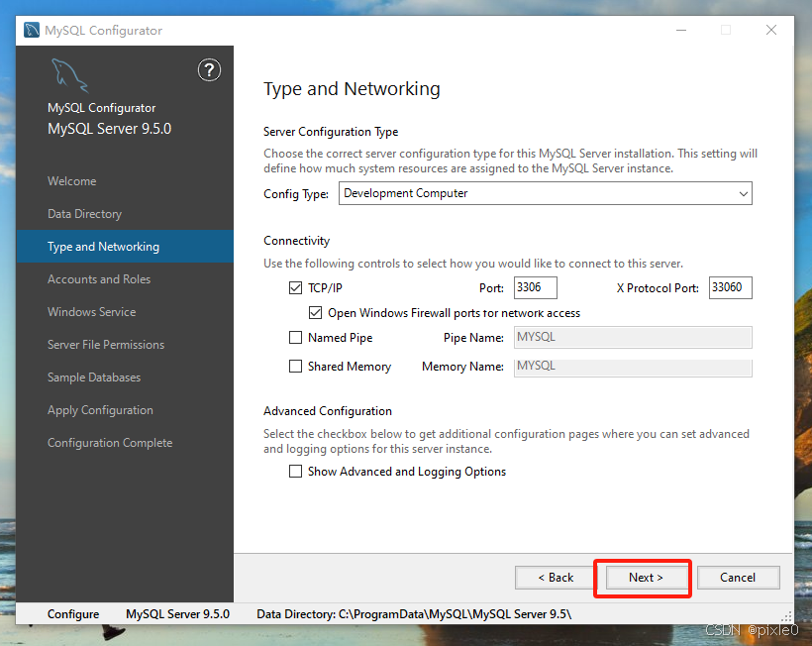Screen dimensions: 812x646
Task: Select Type and Networking sidebar item
Action: tap(125, 247)
